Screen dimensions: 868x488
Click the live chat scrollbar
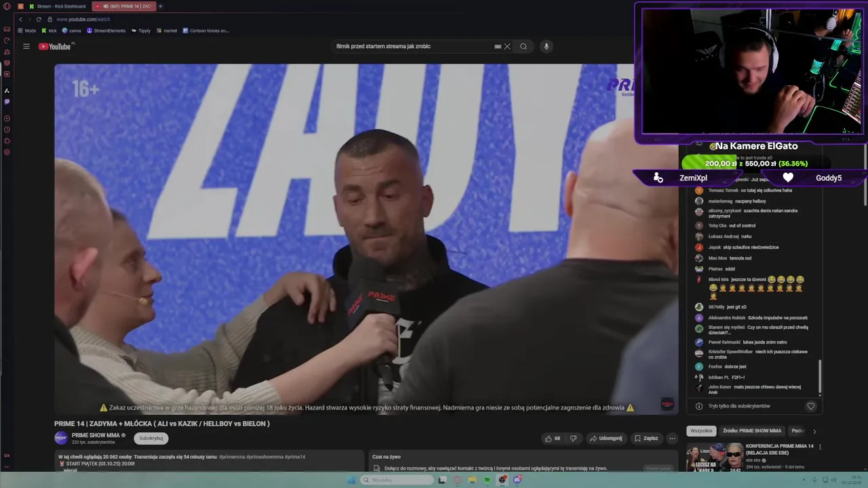point(820,376)
